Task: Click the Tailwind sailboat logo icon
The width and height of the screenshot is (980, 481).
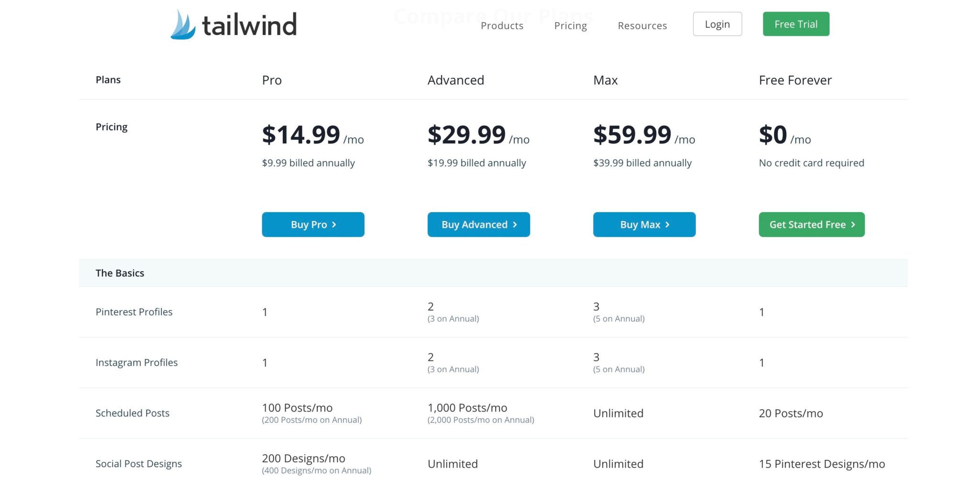Action: tap(183, 24)
